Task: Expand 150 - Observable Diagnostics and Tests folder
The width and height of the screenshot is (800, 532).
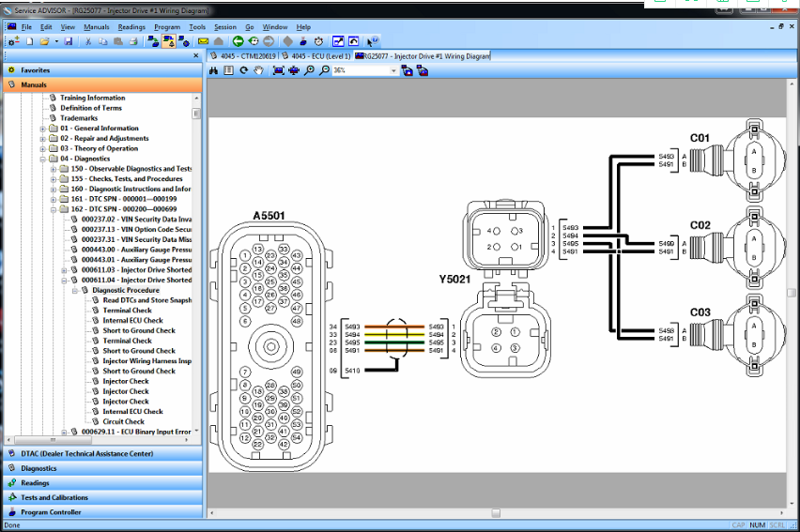Action: 54,169
